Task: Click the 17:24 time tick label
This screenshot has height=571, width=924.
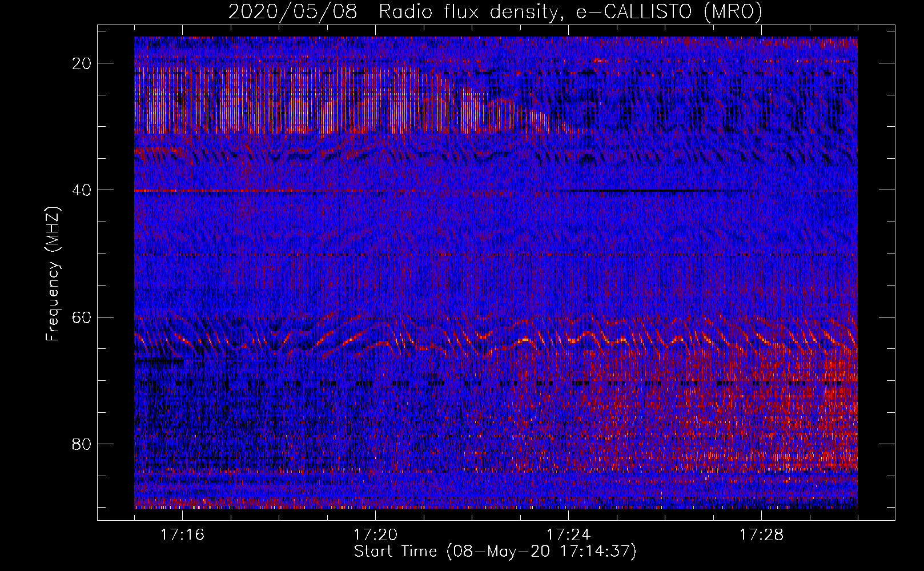Action: click(568, 535)
